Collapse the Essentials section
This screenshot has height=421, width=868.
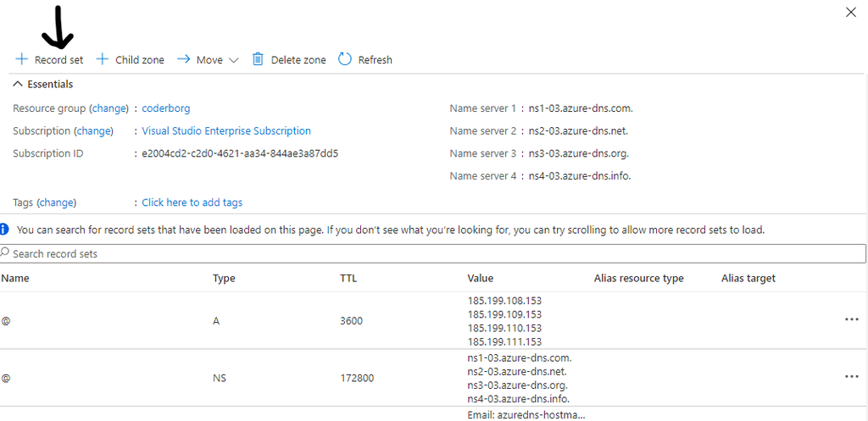tap(18, 84)
